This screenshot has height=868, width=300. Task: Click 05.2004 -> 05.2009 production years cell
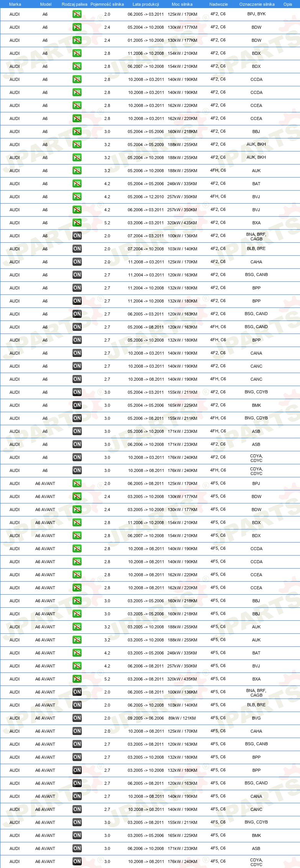click(x=146, y=145)
